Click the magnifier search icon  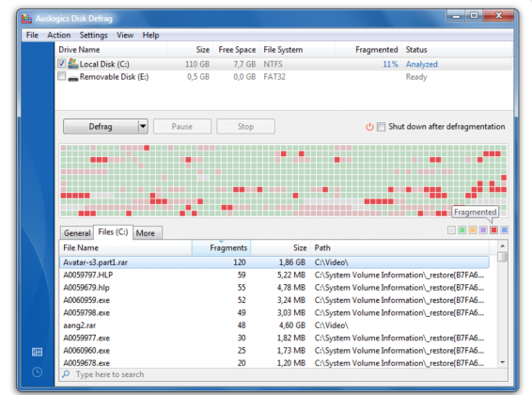(x=66, y=374)
